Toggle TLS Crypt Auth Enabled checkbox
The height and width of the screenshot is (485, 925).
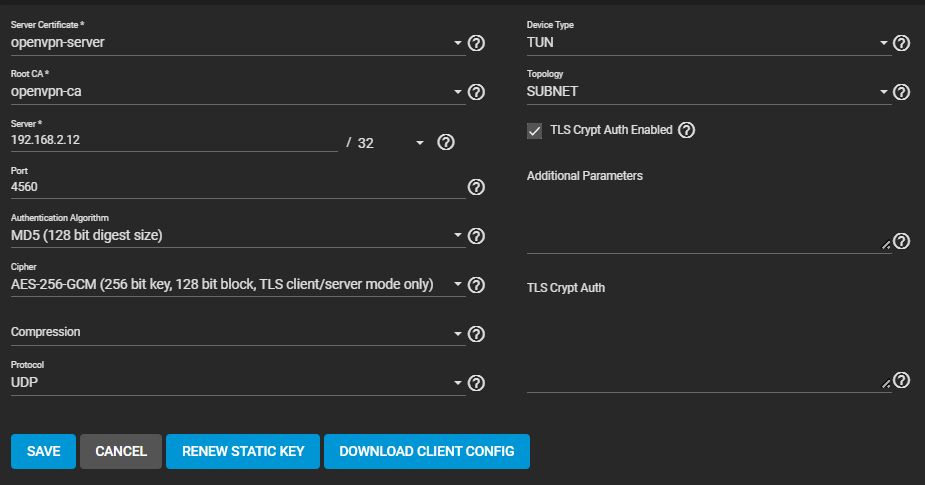(x=535, y=131)
